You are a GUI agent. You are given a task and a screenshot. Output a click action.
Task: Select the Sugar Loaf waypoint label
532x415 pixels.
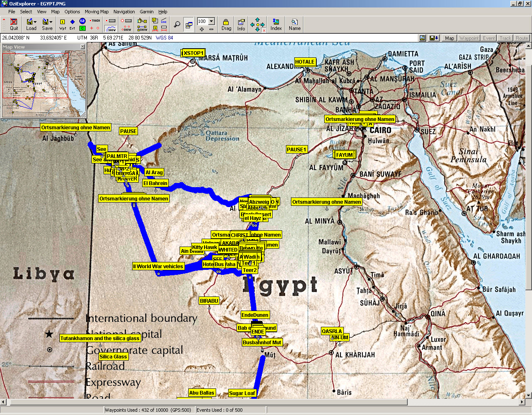point(242,393)
